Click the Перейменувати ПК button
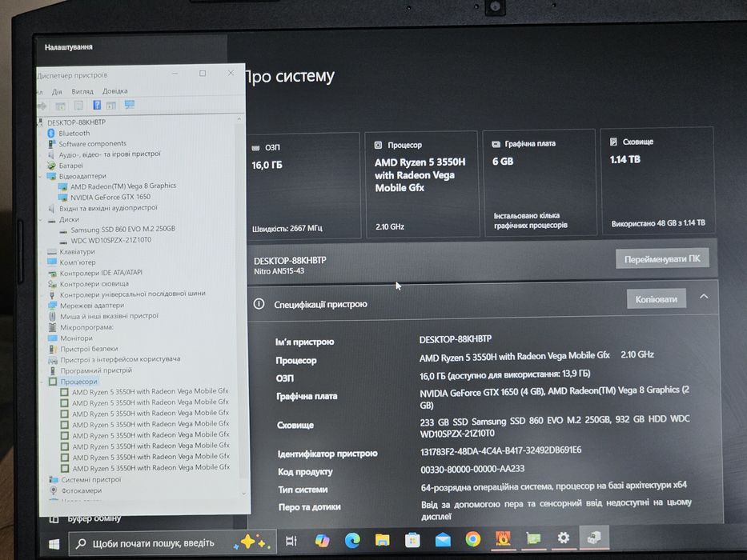This screenshot has height=560, width=747. pos(662,259)
